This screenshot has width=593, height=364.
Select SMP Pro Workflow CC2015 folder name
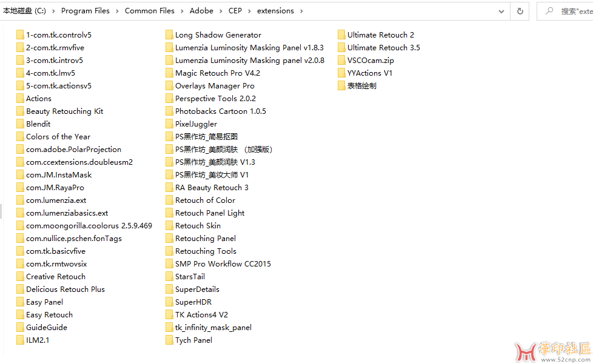[223, 264]
